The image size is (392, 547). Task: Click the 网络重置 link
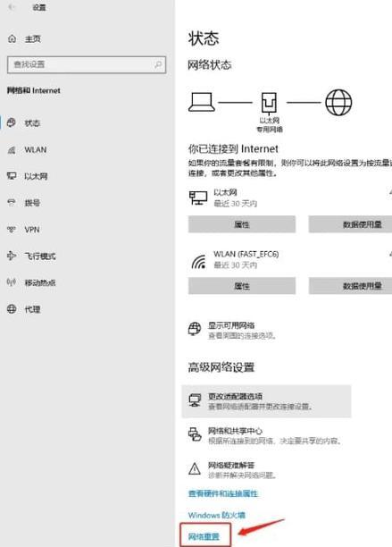204,536
